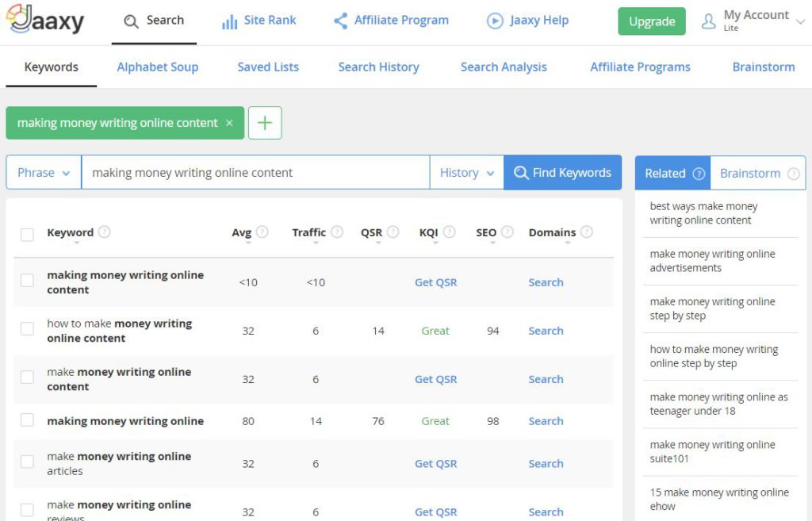
Task: Open related 'make money writing online step by step'
Action: click(713, 308)
